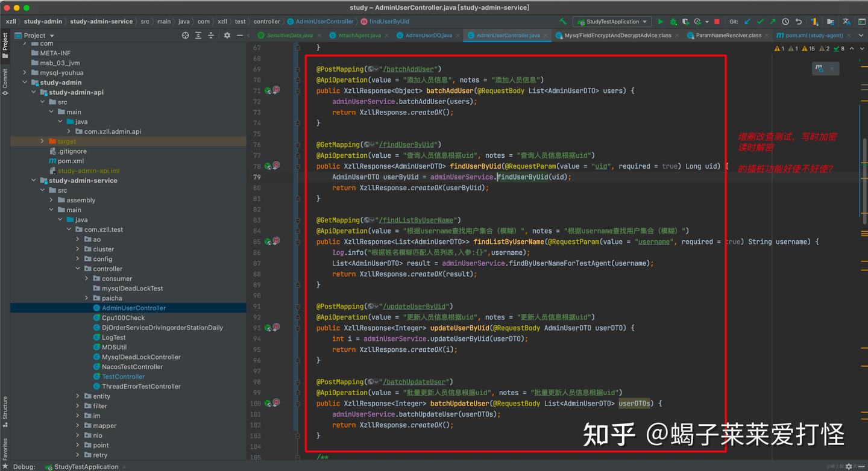The image size is (868, 471).
Task: Show Git history clock icon
Action: tap(786, 22)
